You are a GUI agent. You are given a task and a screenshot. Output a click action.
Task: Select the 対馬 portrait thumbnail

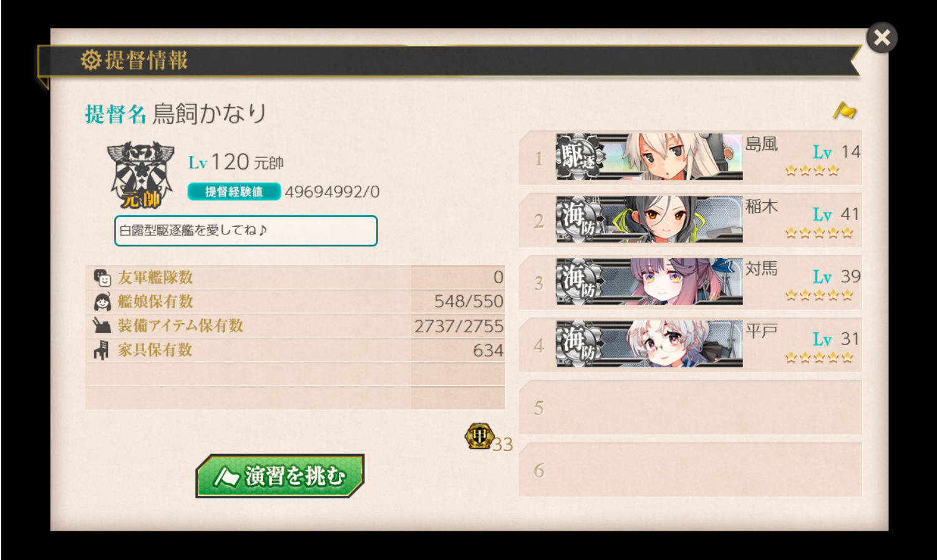coord(674,281)
